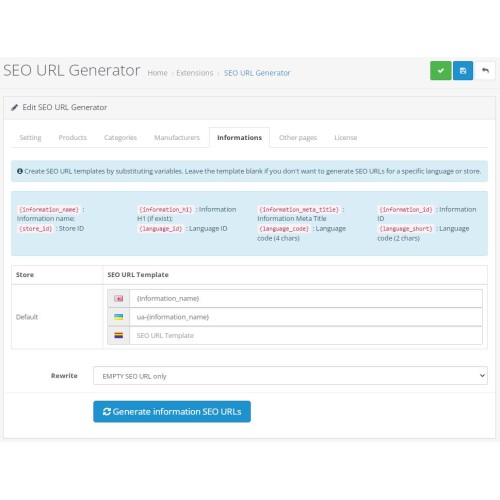Switch to the Setting tab

pos(30,137)
